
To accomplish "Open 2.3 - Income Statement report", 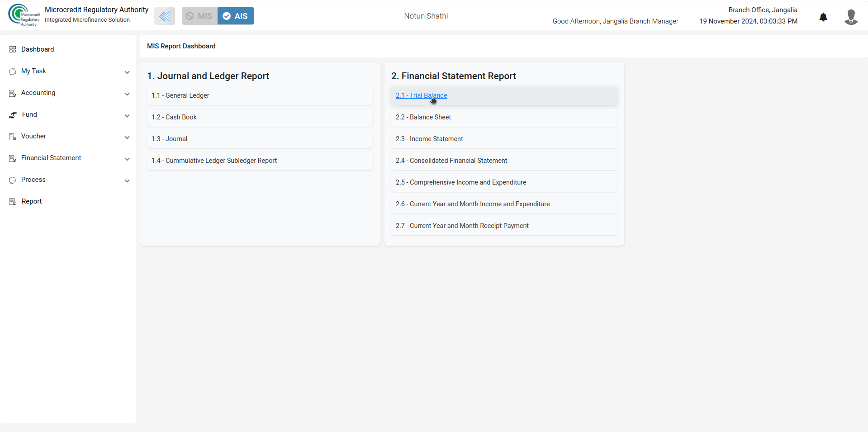I will (x=504, y=139).
